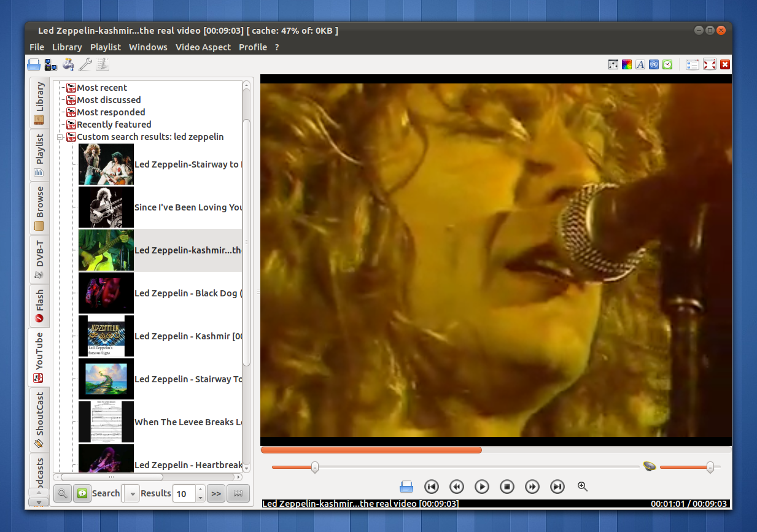Click the open media icon beside playback controls
This screenshot has height=532, width=757.
click(x=406, y=487)
